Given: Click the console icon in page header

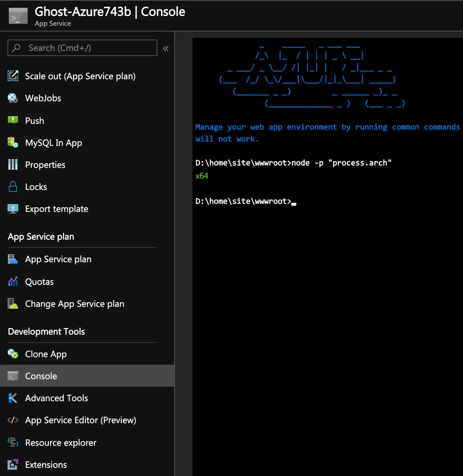Looking at the screenshot, I should [x=18, y=16].
